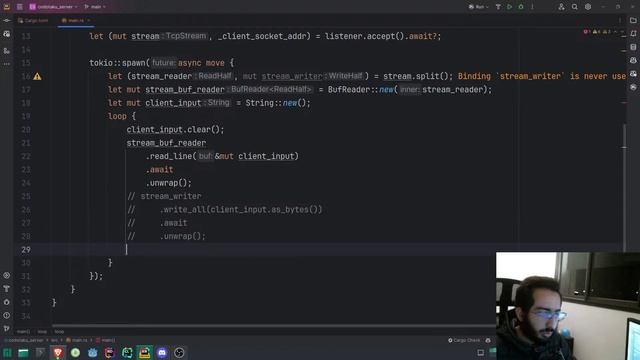Click the main.rs breadcrumb in navigation bar
Screen dimensions: 640x360
coord(77,340)
